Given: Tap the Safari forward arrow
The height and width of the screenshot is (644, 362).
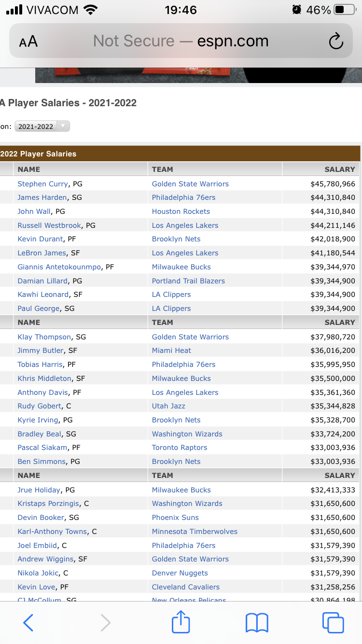Looking at the screenshot, I should 105,623.
